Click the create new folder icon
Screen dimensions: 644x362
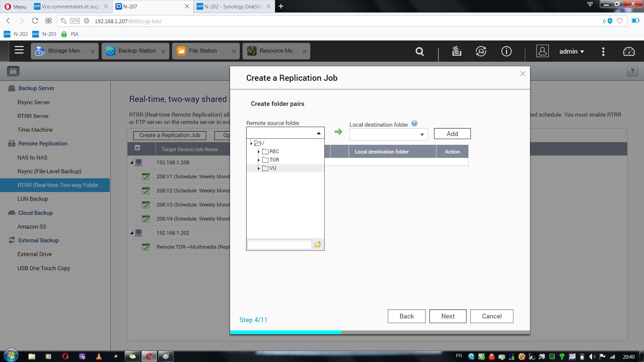tap(318, 244)
